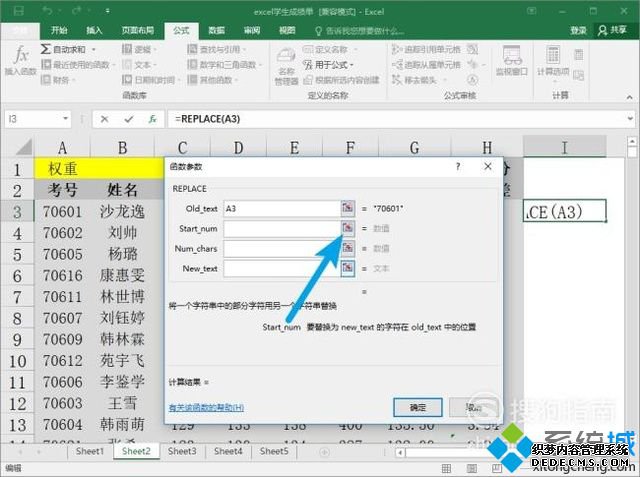
Task: Click Create from Selection (根据所选内容创建)
Action: [341, 80]
